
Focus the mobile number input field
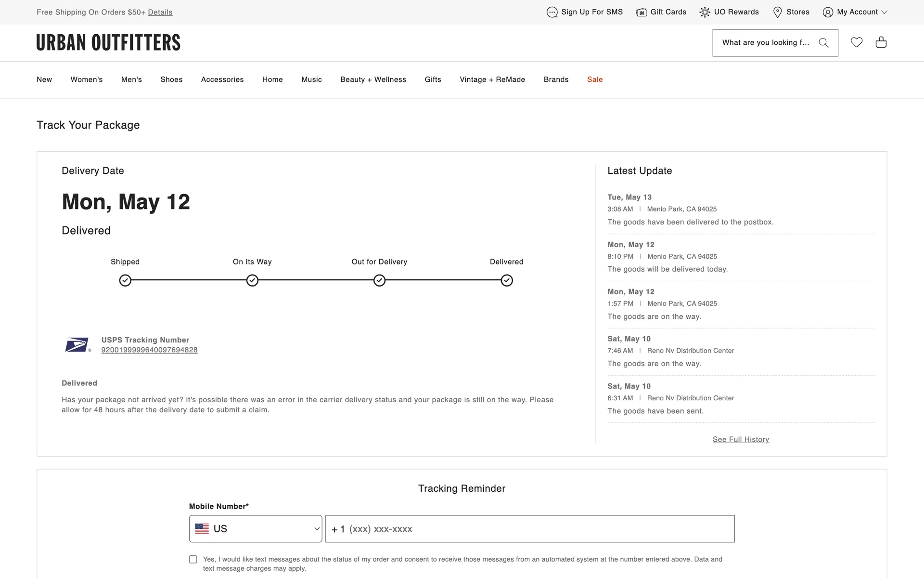(529, 529)
